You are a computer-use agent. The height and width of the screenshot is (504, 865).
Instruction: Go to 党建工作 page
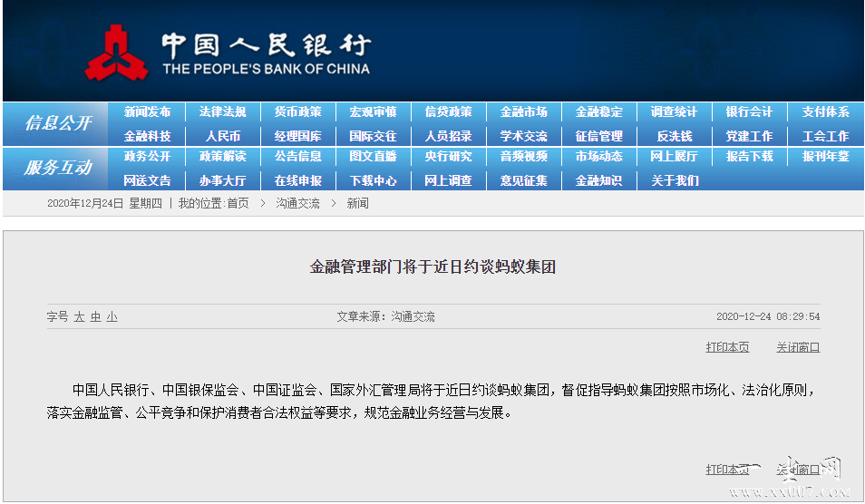pos(749,136)
